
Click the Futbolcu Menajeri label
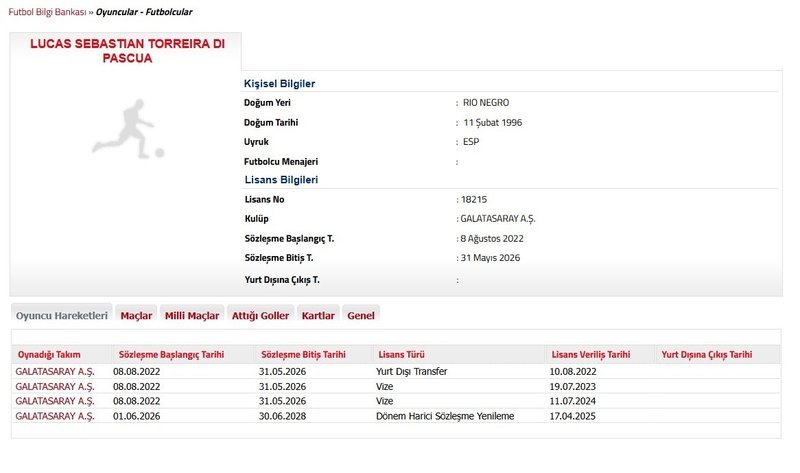(x=281, y=162)
